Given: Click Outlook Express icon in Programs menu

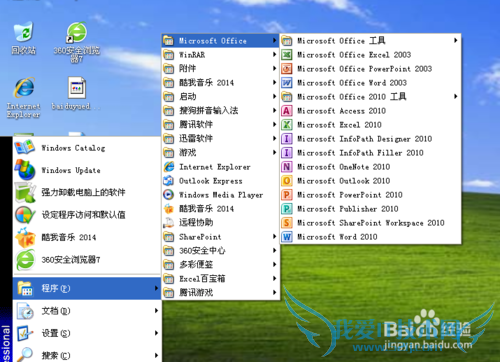Looking at the screenshot, I should click(x=169, y=181).
